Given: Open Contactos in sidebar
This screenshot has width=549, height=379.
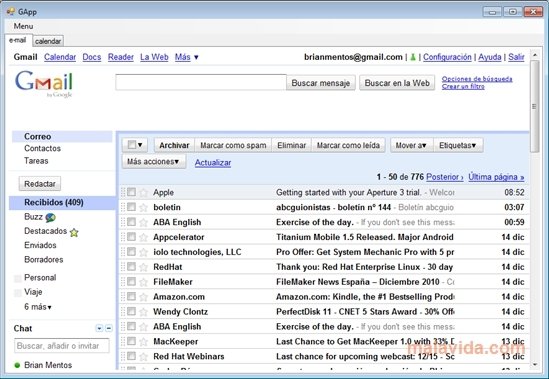Looking at the screenshot, I should click(42, 149).
